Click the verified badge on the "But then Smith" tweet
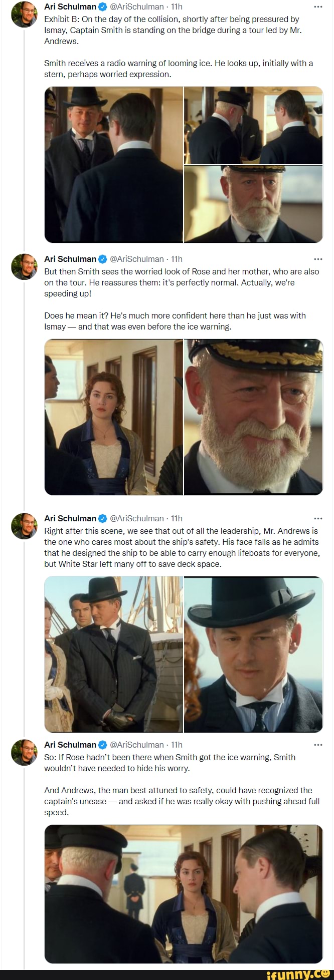The width and height of the screenshot is (334, 980). point(103,259)
